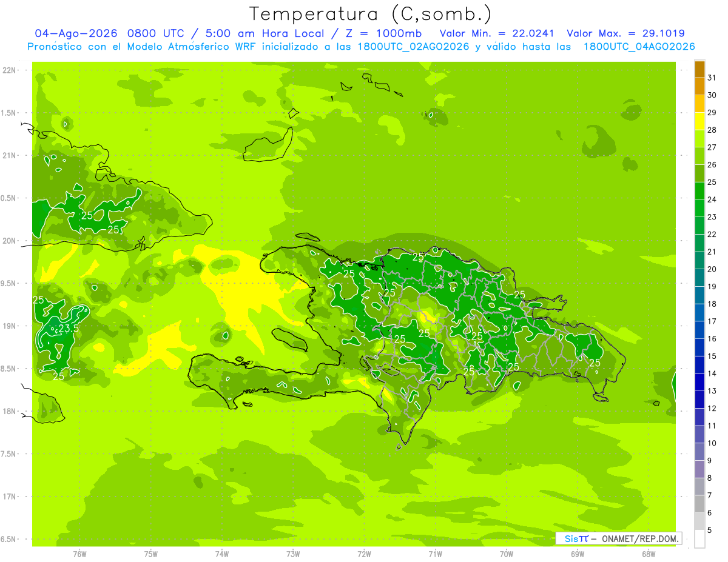Click longitude axis label "73W"
Screen dimensions: 728x562
[293, 554]
